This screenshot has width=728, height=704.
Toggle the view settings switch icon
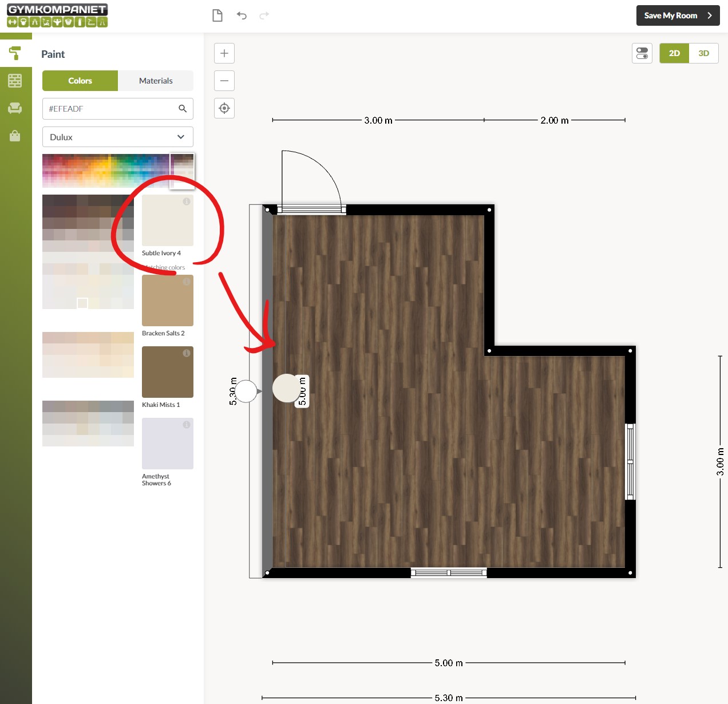(642, 53)
